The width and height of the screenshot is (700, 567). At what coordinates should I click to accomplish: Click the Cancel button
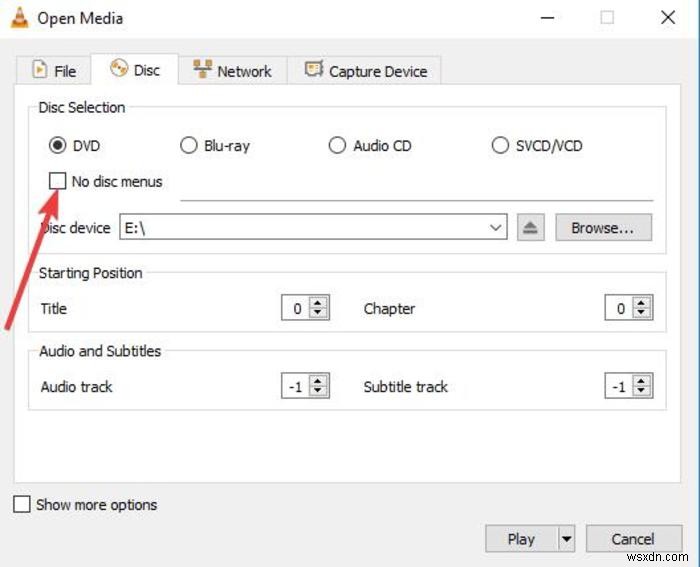(x=633, y=539)
